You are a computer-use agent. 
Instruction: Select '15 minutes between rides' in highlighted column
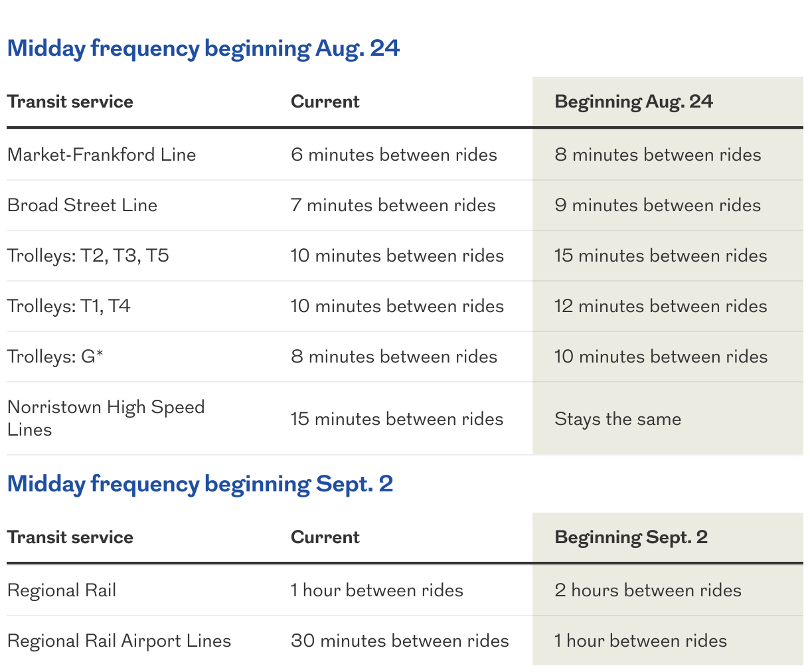[x=661, y=256]
